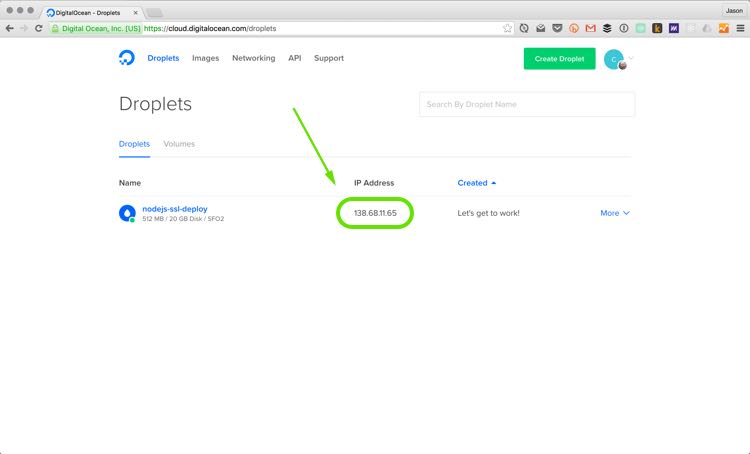Click the Gmail extension icon
750x454 pixels.
590,28
